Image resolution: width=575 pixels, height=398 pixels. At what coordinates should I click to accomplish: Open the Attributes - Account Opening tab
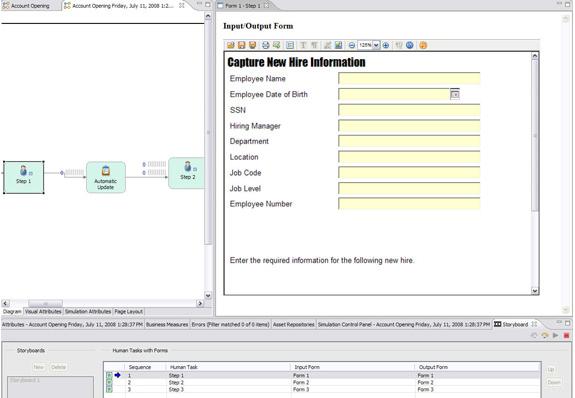pos(72,324)
